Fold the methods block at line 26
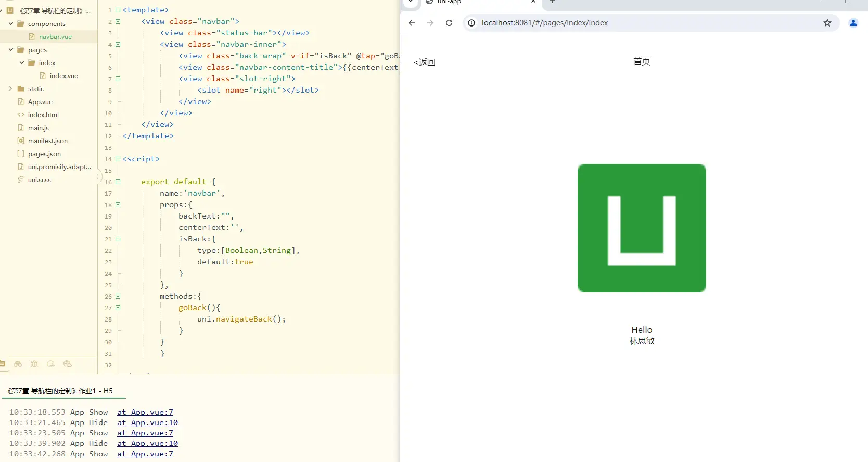Screen dimensions: 868x462 118,296
